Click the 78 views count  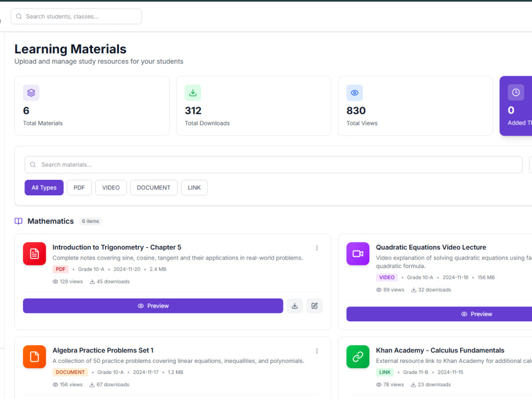(390, 385)
